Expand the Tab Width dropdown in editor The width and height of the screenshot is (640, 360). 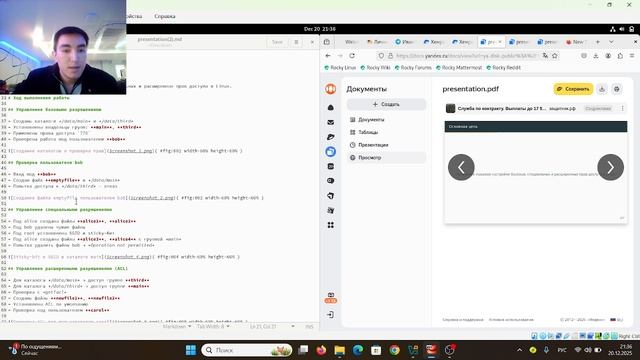click(x=213, y=326)
